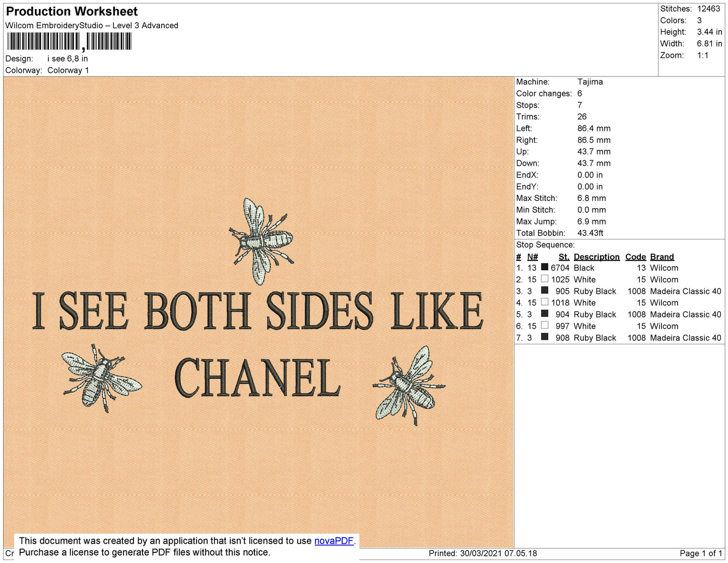Select the "Down:" label
This screenshot has height=563, width=728.
pyautogui.click(x=527, y=163)
